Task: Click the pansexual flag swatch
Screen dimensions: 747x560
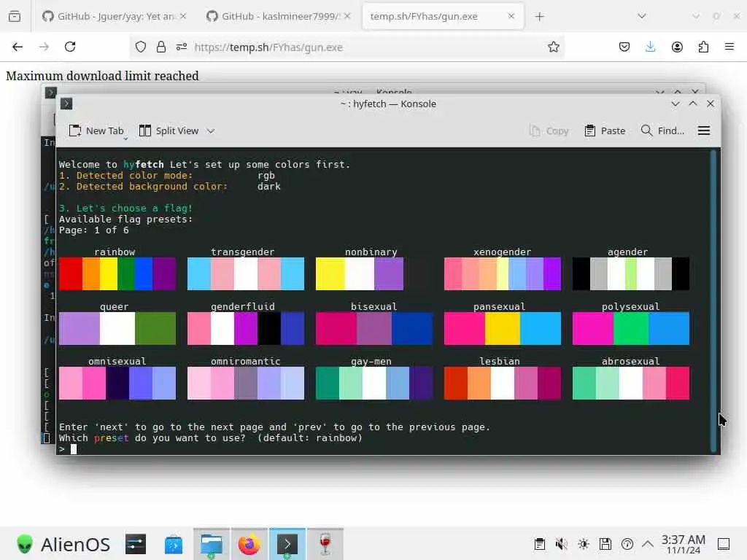Action: (502, 329)
